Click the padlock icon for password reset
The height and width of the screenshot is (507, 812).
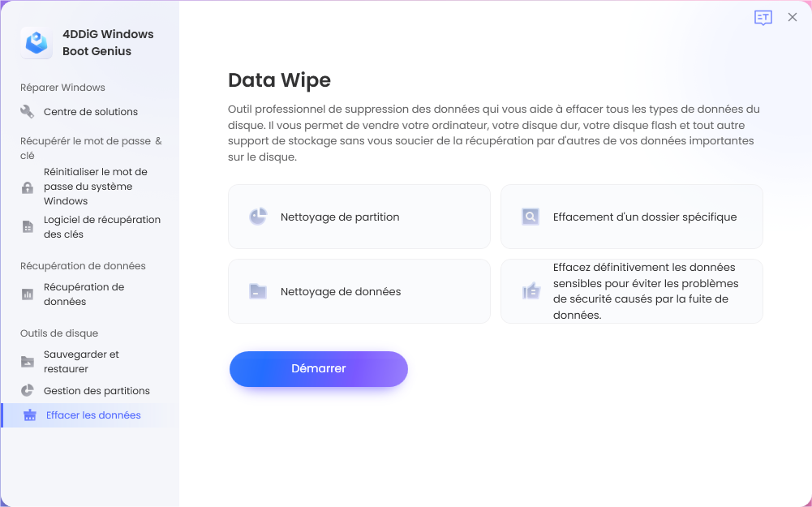coord(28,187)
